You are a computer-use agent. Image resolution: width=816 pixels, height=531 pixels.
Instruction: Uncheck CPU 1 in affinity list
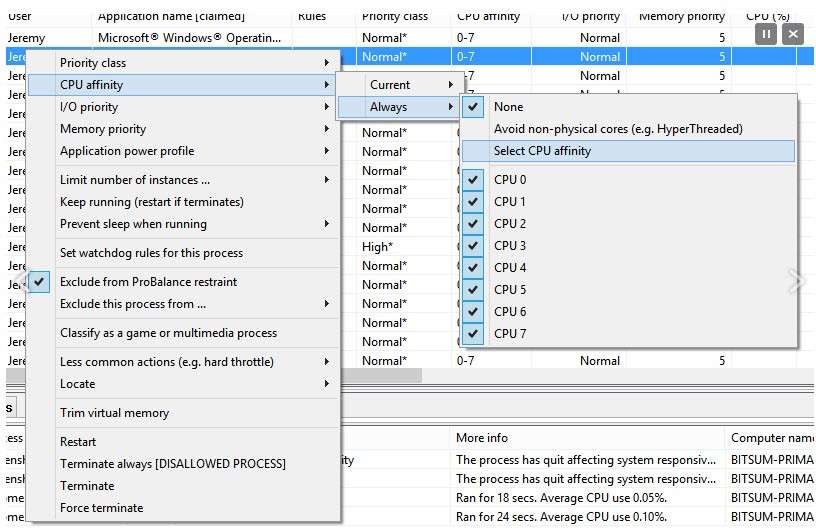(473, 201)
